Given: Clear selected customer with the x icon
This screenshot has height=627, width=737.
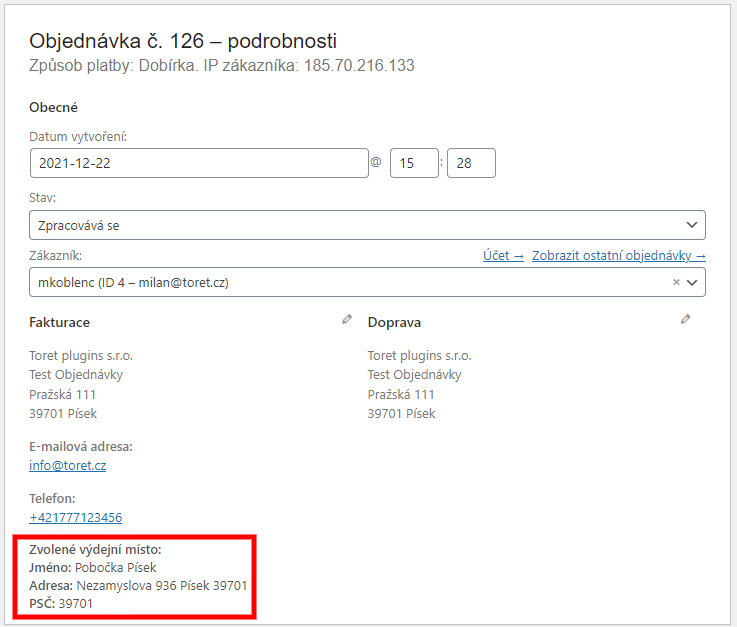Looking at the screenshot, I should [x=676, y=282].
